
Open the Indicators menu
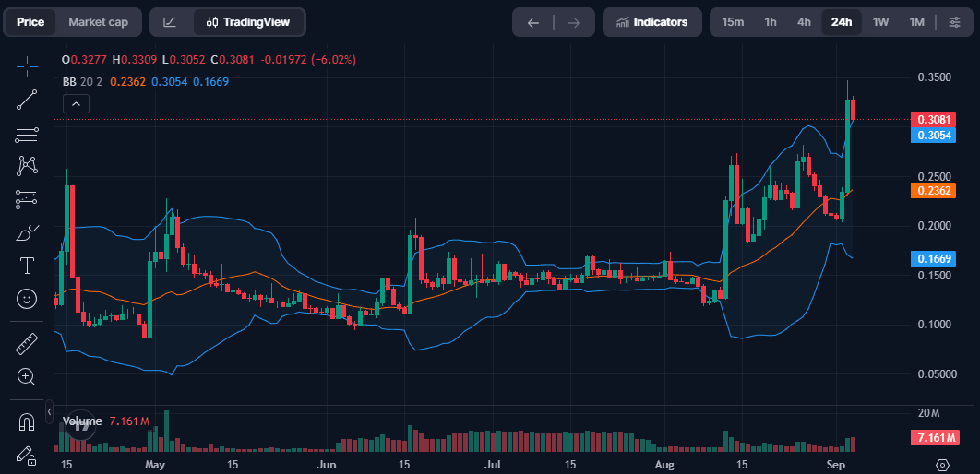point(651,22)
